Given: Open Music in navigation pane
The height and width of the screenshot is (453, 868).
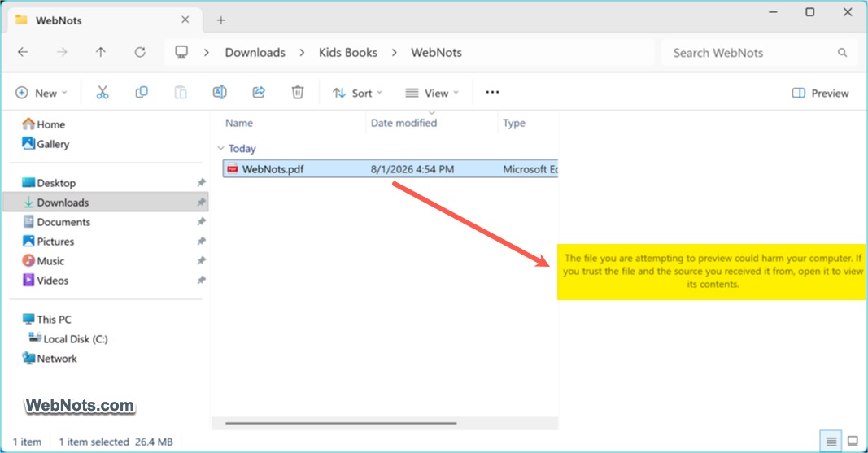Looking at the screenshot, I should point(50,260).
